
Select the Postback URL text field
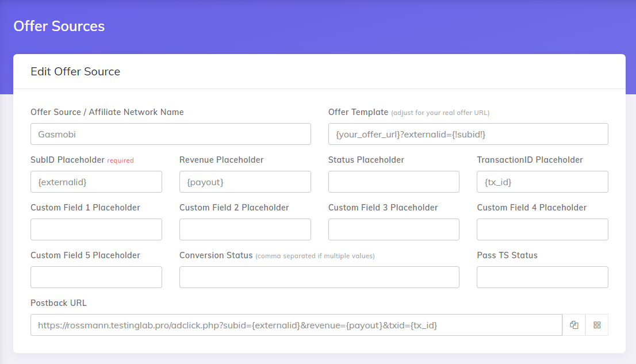tap(296, 325)
